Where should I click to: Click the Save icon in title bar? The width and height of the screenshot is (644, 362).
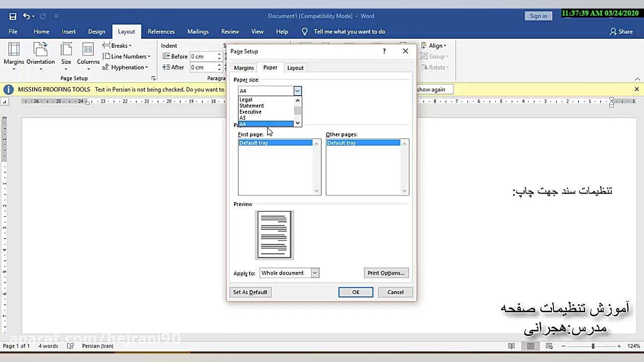pos(13,16)
